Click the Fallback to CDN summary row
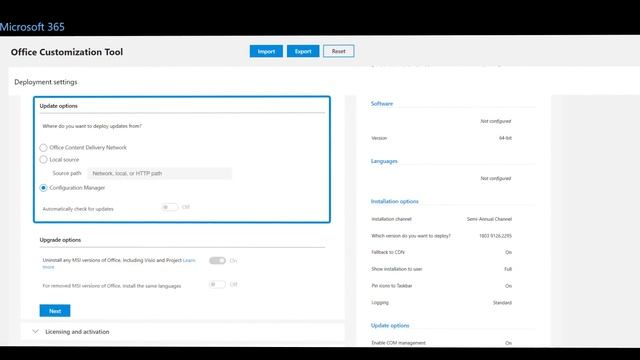Screen dimensions: 640x360 [441, 252]
